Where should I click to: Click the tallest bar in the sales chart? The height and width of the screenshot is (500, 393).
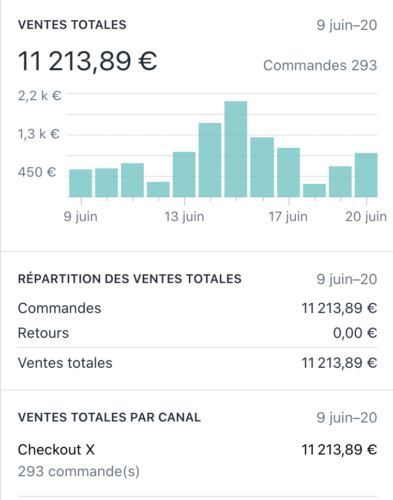pyautogui.click(x=236, y=149)
